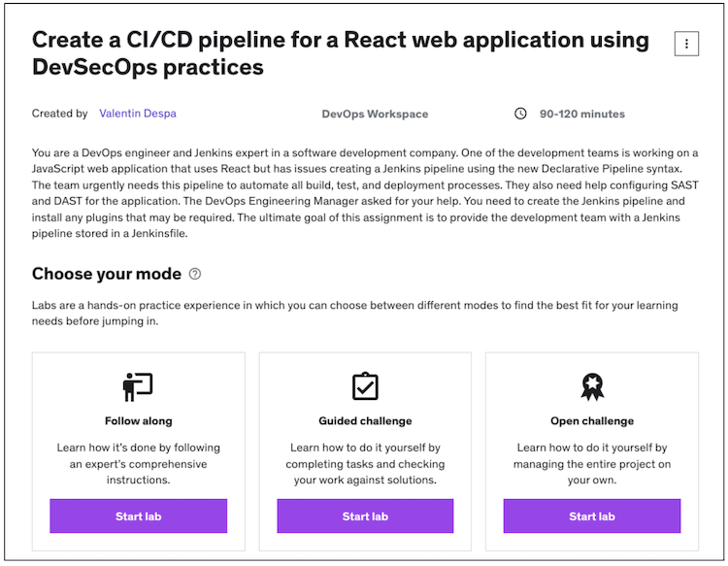The height and width of the screenshot is (566, 728).
Task: Start lab in Guided challenge mode
Action: [x=365, y=516]
